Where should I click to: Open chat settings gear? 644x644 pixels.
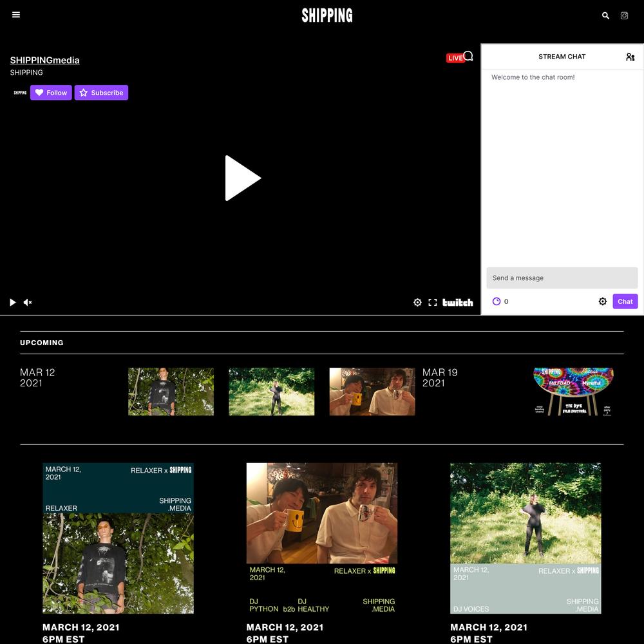(x=603, y=301)
